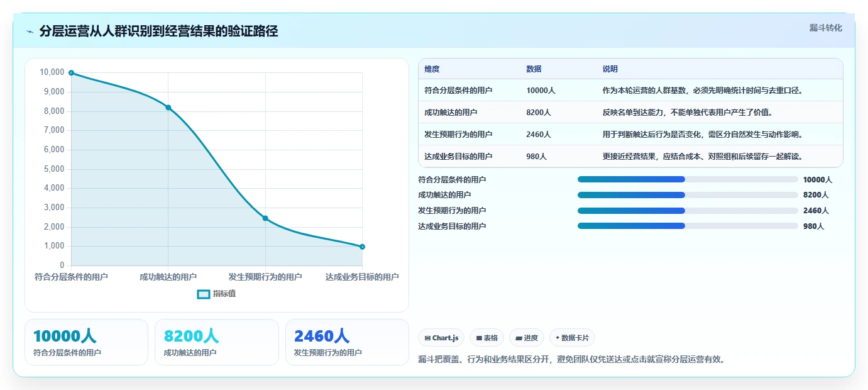
Task: Click the page title 分层运营从人群识别到经营结果的验证路径
Action: [158, 31]
